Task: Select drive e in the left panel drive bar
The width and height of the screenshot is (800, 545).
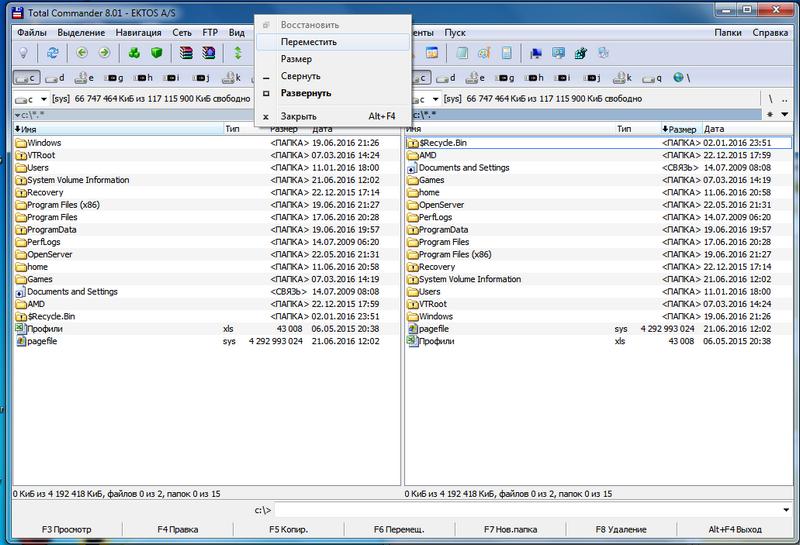Action: tap(84, 78)
